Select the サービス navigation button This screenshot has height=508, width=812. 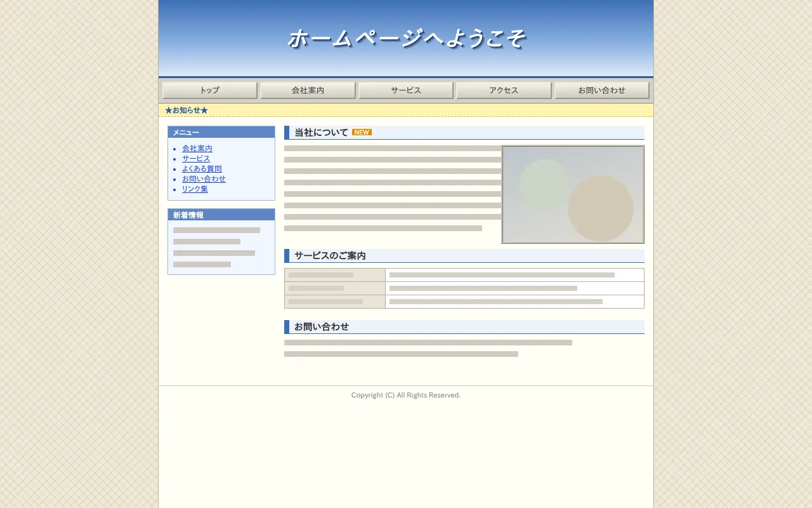(x=406, y=90)
